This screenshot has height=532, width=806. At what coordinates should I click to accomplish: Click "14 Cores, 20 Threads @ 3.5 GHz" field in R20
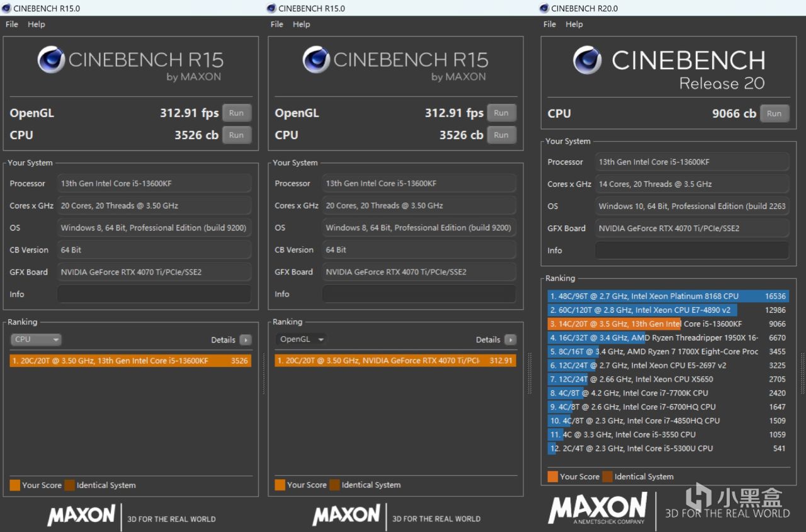[692, 184]
